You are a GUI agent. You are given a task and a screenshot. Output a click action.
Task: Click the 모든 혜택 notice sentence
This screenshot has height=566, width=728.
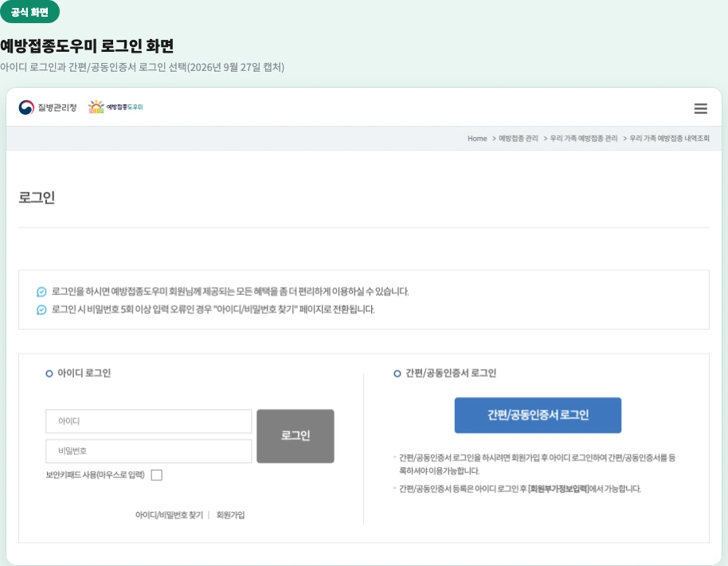click(230, 291)
